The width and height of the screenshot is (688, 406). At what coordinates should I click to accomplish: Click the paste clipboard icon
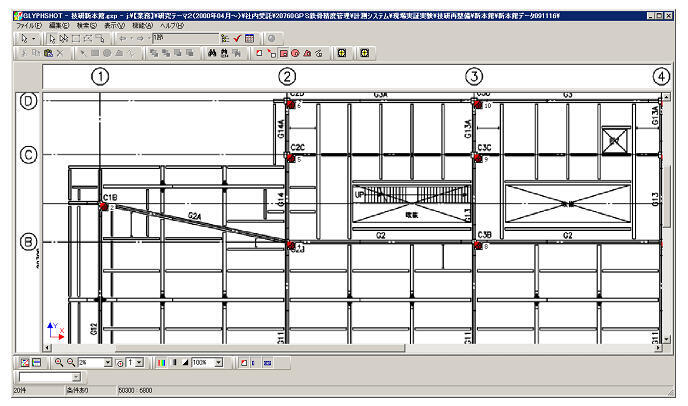(x=48, y=51)
